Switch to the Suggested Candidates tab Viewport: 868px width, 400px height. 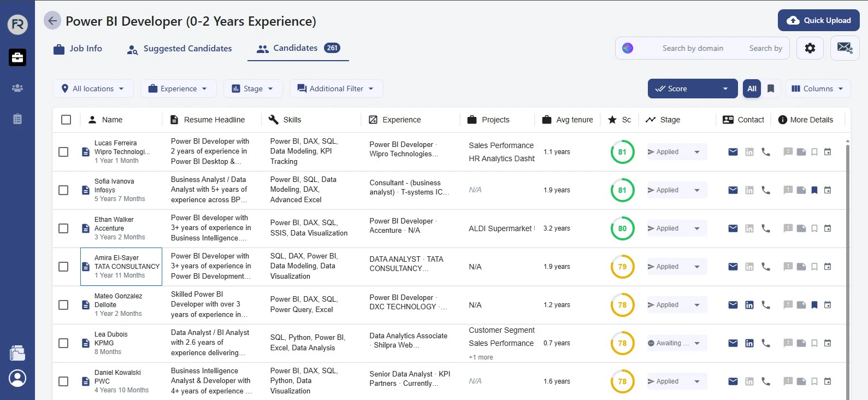point(179,49)
